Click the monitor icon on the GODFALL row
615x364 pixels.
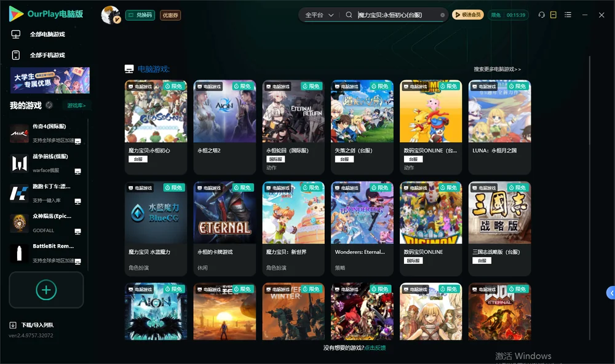tap(77, 231)
